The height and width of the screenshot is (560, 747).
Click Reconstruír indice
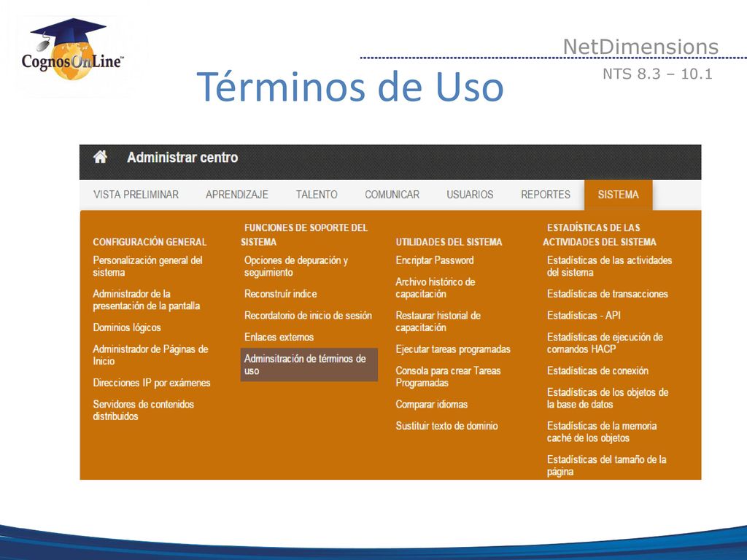pos(281,294)
